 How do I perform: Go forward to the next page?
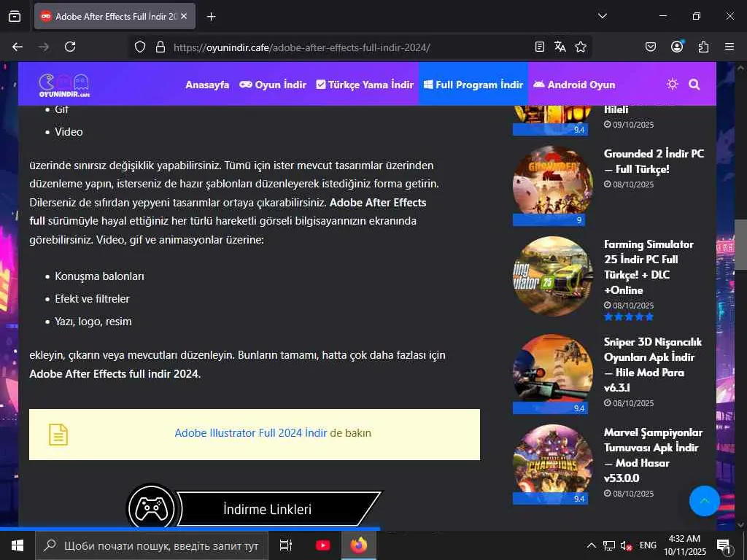44,47
